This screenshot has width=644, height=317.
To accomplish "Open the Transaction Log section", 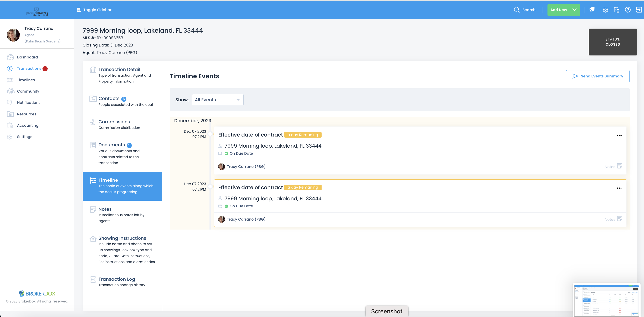I will pyautogui.click(x=122, y=282).
